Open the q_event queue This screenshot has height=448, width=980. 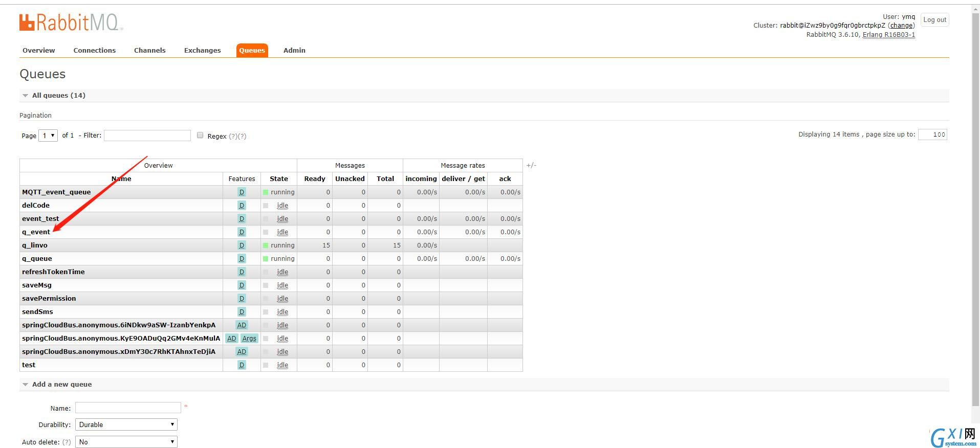click(36, 232)
